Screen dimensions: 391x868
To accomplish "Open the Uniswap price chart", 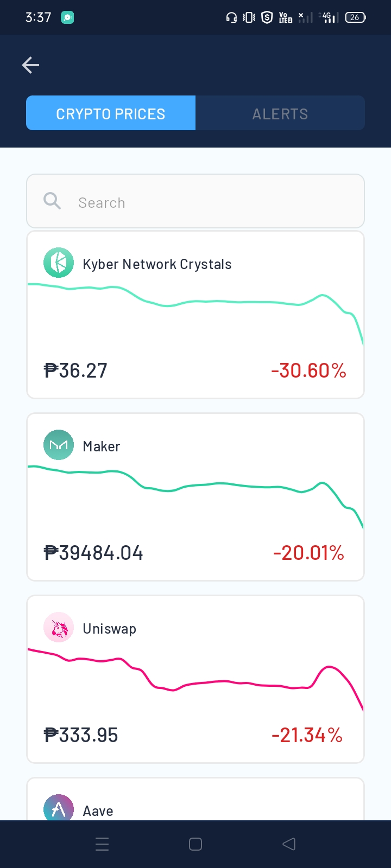I will [x=195, y=679].
